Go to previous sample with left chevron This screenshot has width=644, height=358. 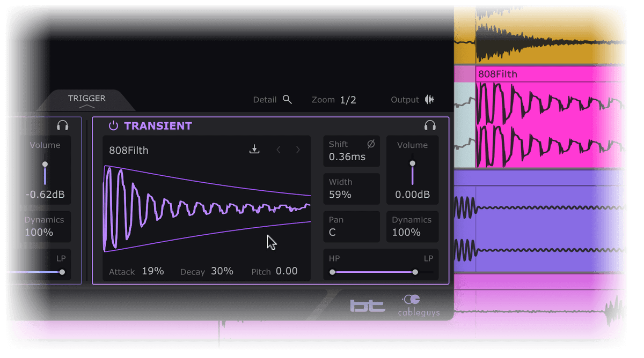279,150
